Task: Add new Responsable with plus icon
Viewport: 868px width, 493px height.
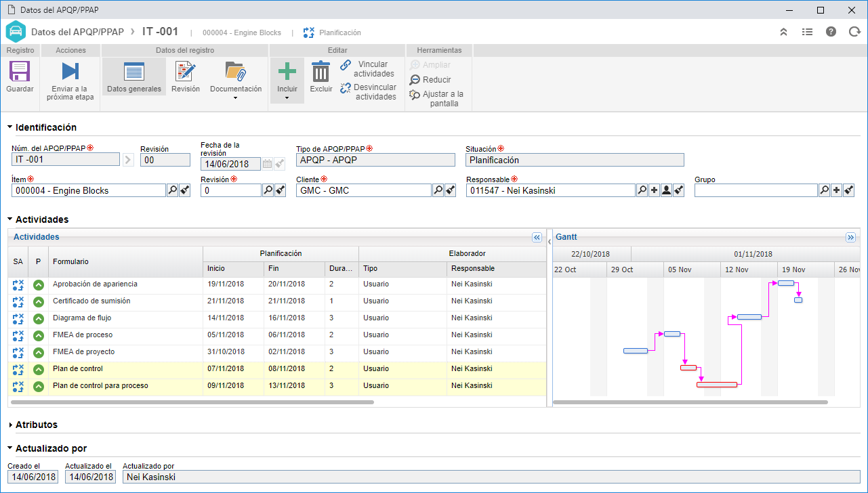Action: click(654, 191)
